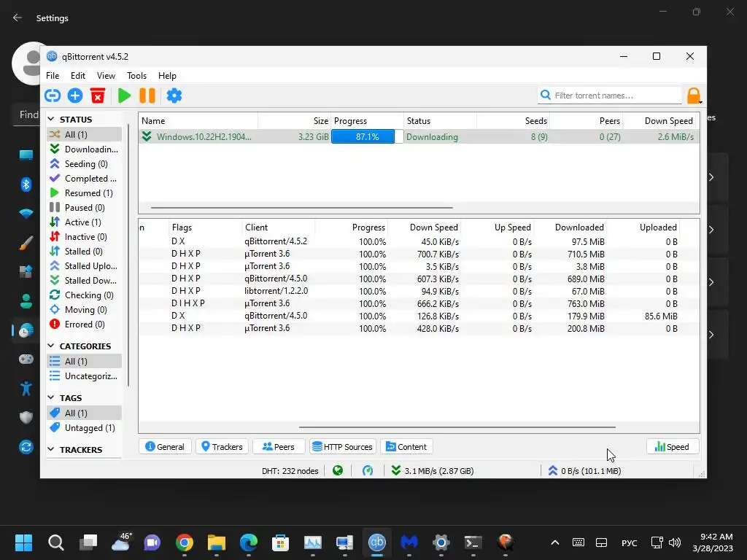Click red Remove torrent icon
Screen dimensions: 747x560
pos(98,96)
